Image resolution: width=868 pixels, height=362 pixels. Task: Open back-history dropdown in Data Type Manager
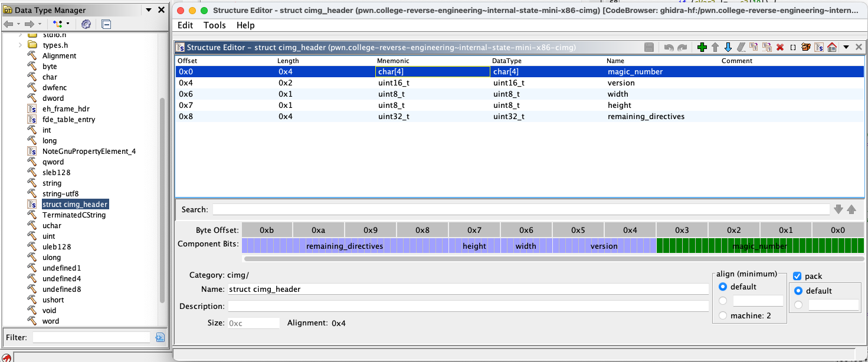[19, 24]
